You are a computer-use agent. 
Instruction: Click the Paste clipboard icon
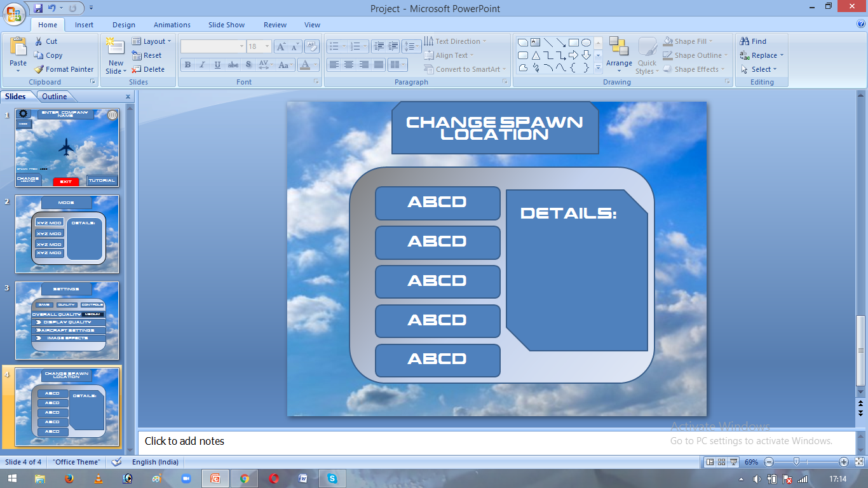(x=18, y=48)
